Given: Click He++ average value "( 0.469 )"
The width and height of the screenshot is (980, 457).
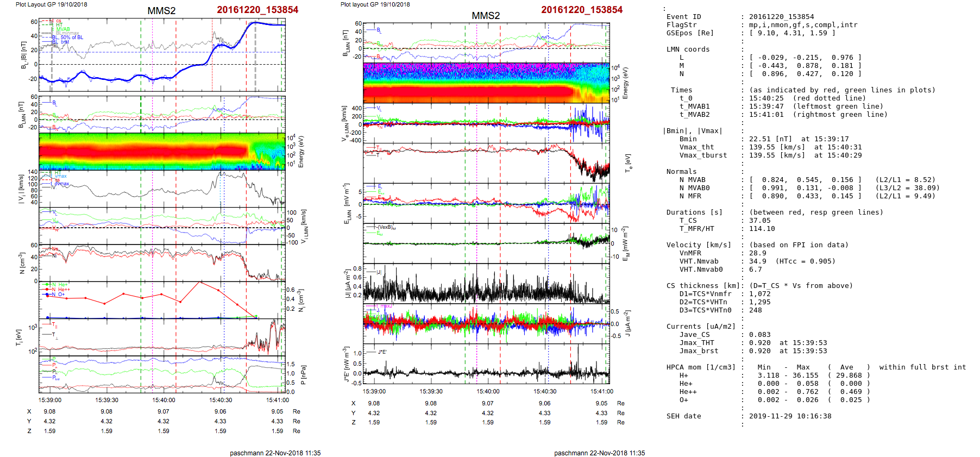Looking at the screenshot, I should [849, 392].
